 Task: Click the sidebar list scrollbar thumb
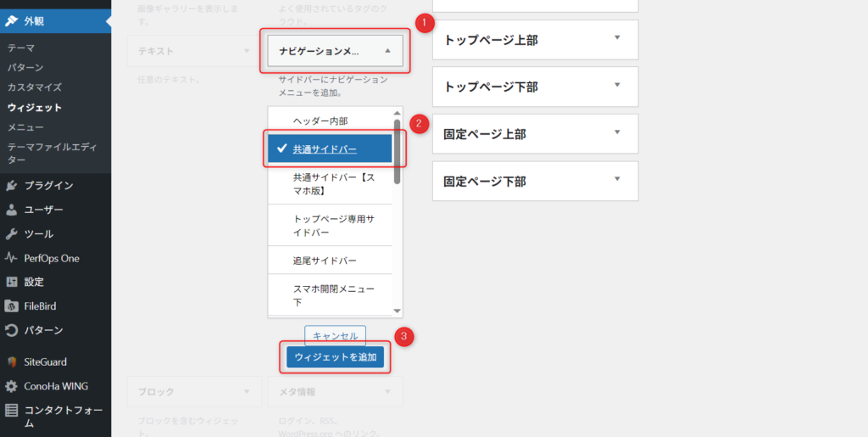pos(398,151)
